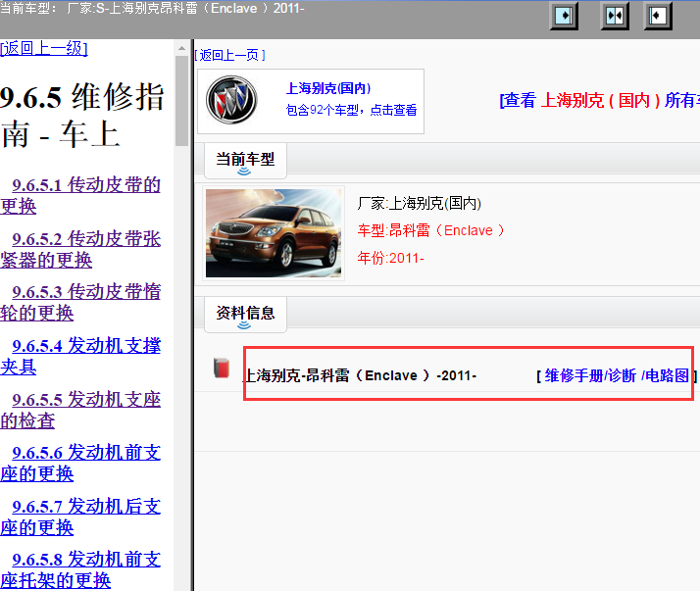
Task: Click the Buick logo image
Action: pos(231,100)
